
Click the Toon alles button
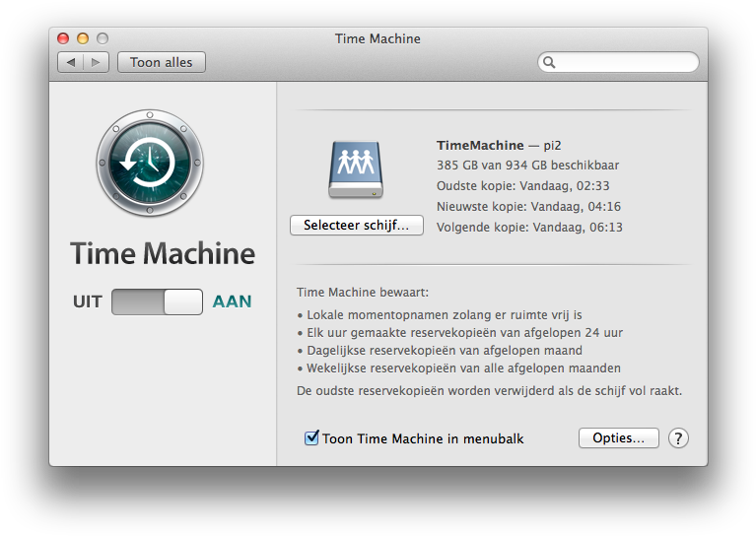[162, 62]
